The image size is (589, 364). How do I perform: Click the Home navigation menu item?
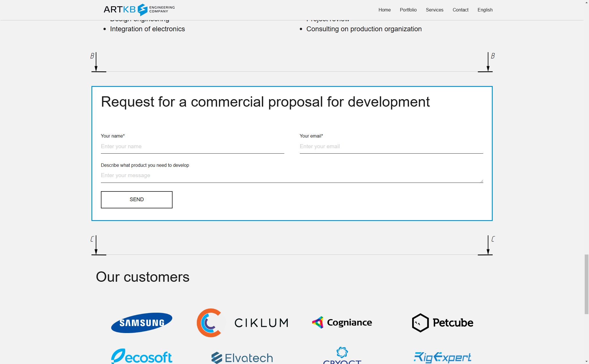pyautogui.click(x=384, y=10)
